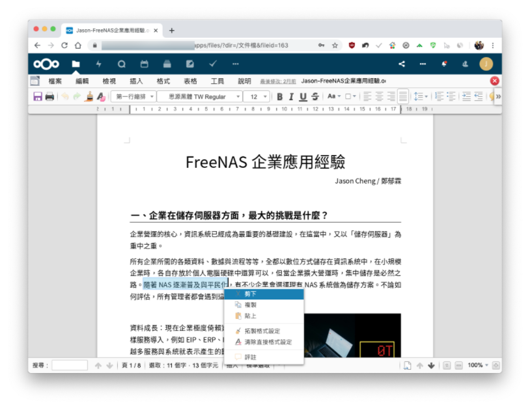Open the paragraph style dropdown 第一行縮排
Viewport: 532px width, 403px height.
(134, 96)
